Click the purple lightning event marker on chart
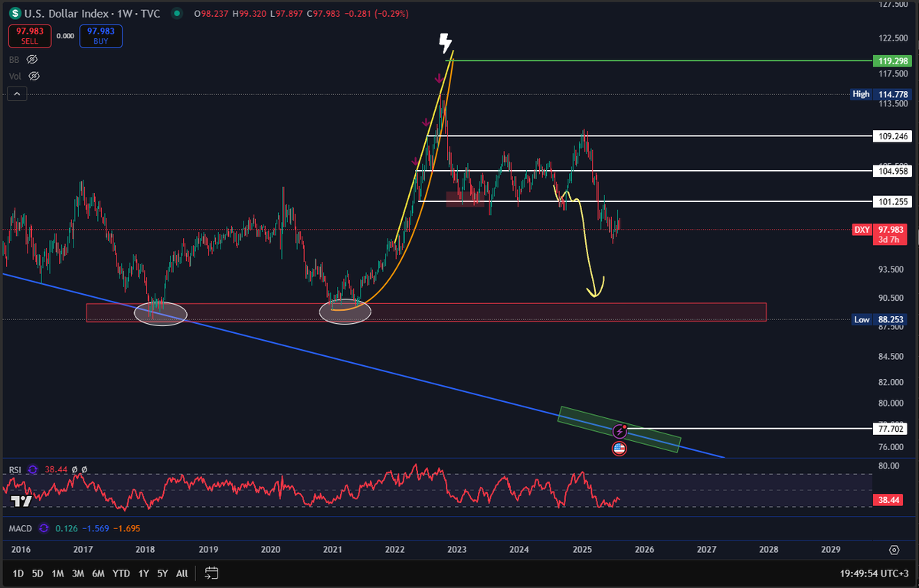 (620, 432)
